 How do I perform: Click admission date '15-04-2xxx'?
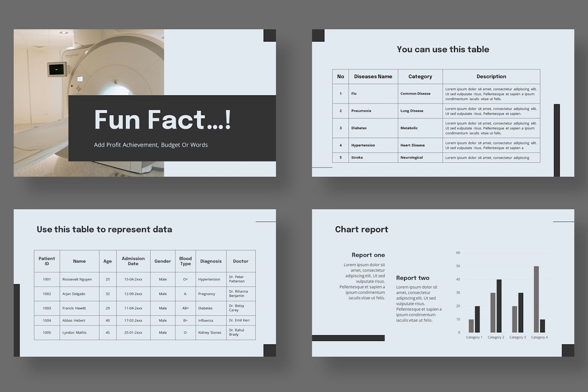(x=133, y=280)
